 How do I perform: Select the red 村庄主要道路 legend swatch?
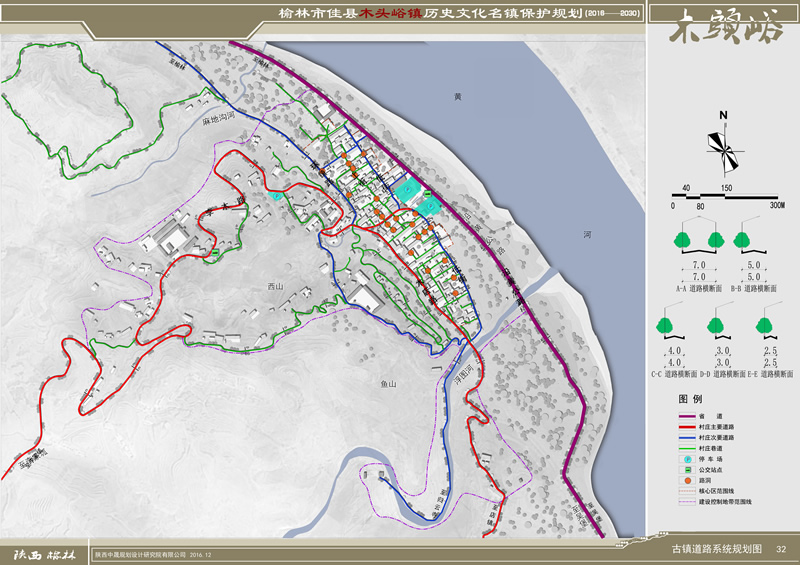tap(686, 427)
